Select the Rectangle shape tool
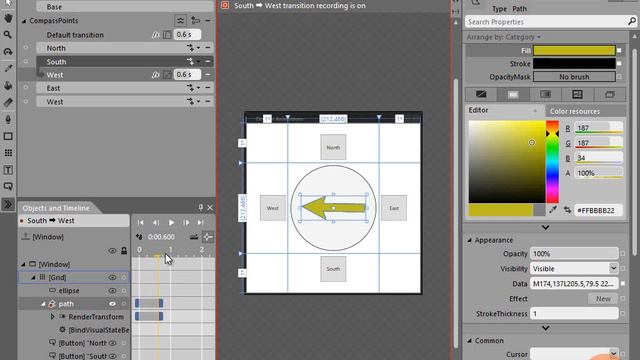 pyautogui.click(x=8, y=136)
